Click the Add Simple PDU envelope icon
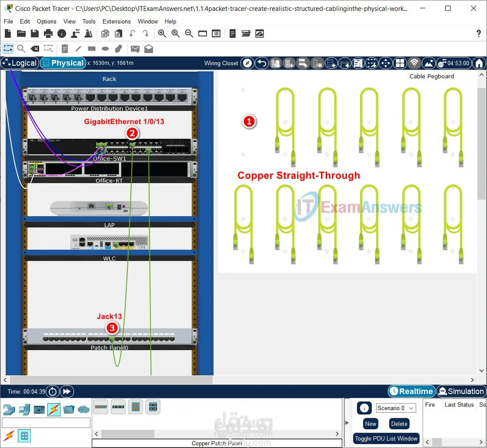This screenshot has height=448, width=487. tap(135, 49)
